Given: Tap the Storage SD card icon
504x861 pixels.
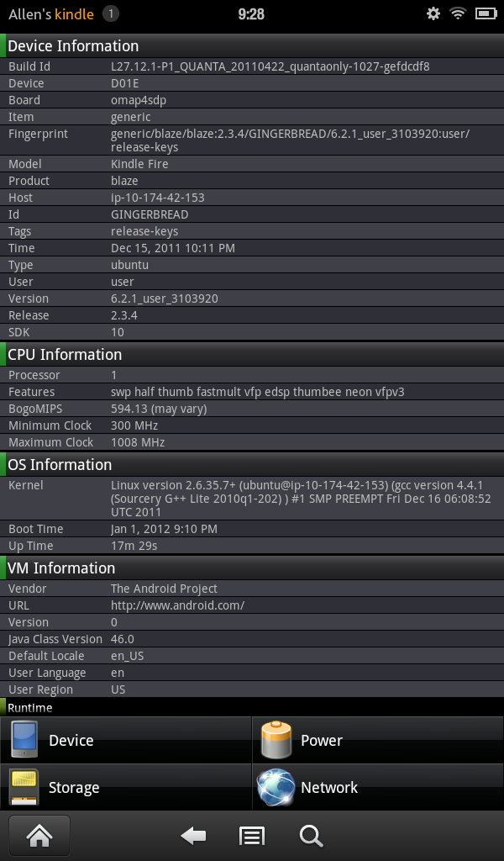Looking at the screenshot, I should coord(24,787).
